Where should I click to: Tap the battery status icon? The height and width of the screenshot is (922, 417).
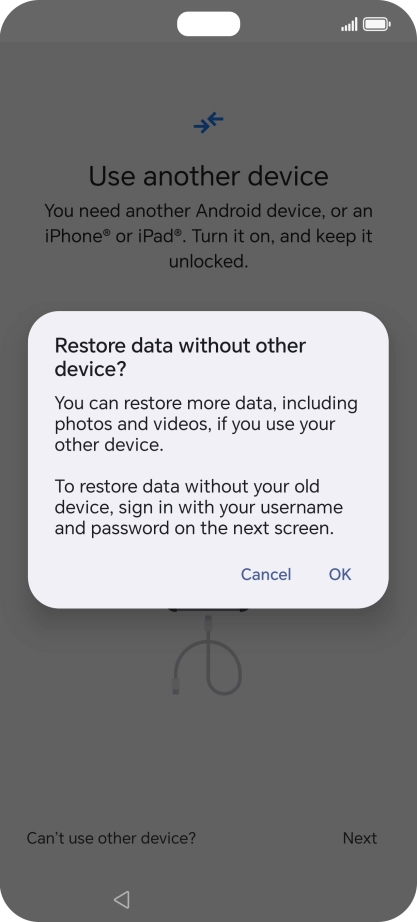click(x=376, y=24)
